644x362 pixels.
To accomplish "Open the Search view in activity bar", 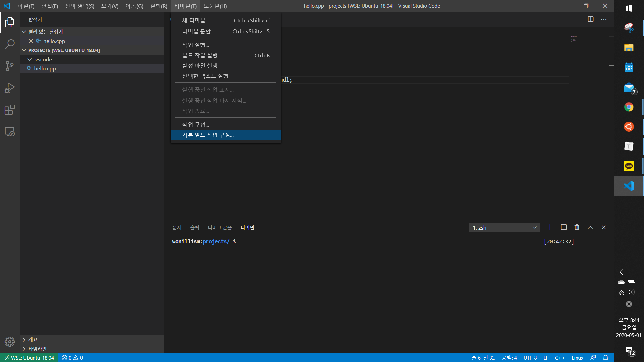I will [10, 44].
